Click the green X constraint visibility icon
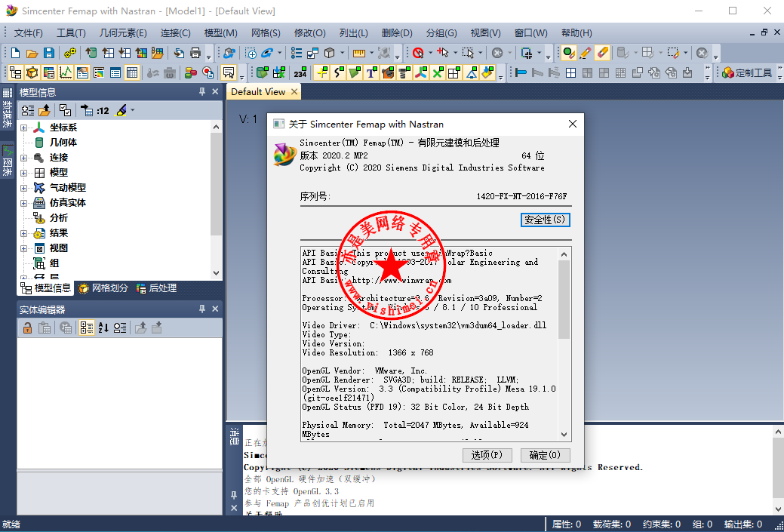784x532 pixels. point(438,73)
